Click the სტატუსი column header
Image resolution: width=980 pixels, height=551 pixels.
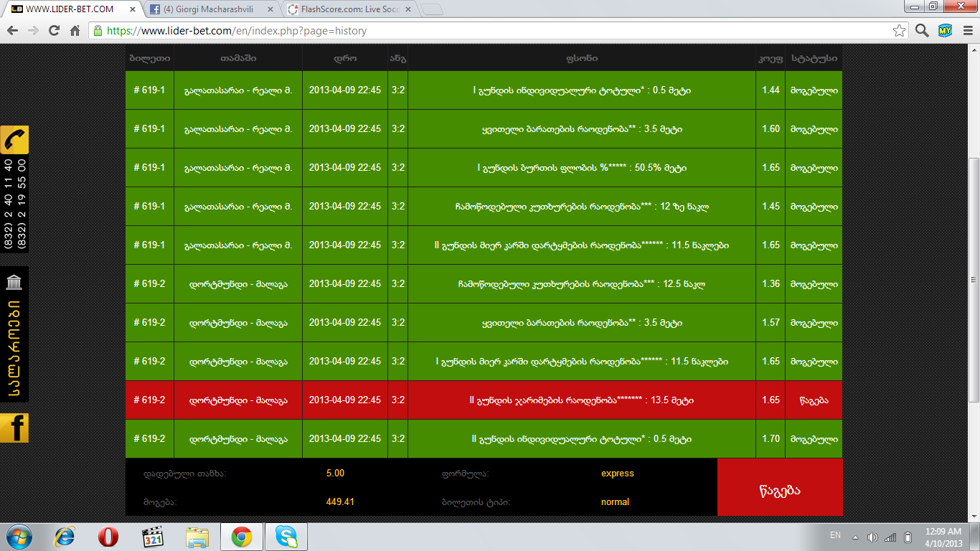tap(814, 58)
